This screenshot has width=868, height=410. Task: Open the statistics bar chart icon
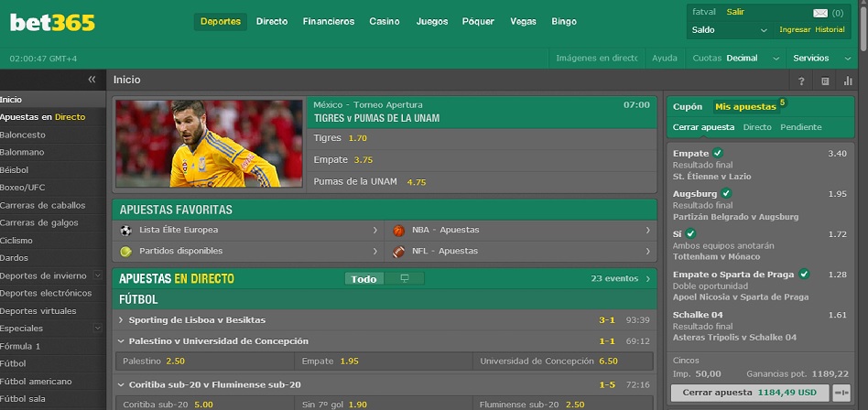tap(848, 81)
